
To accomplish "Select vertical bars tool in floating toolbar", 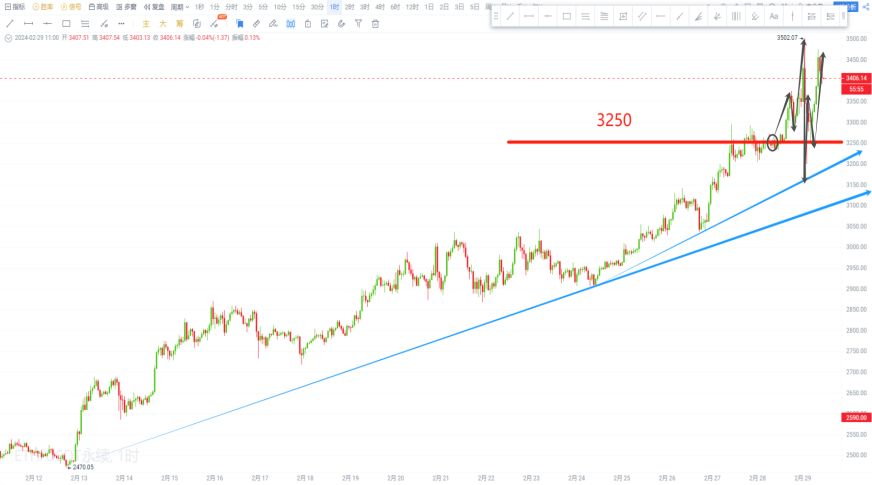I will 736,16.
